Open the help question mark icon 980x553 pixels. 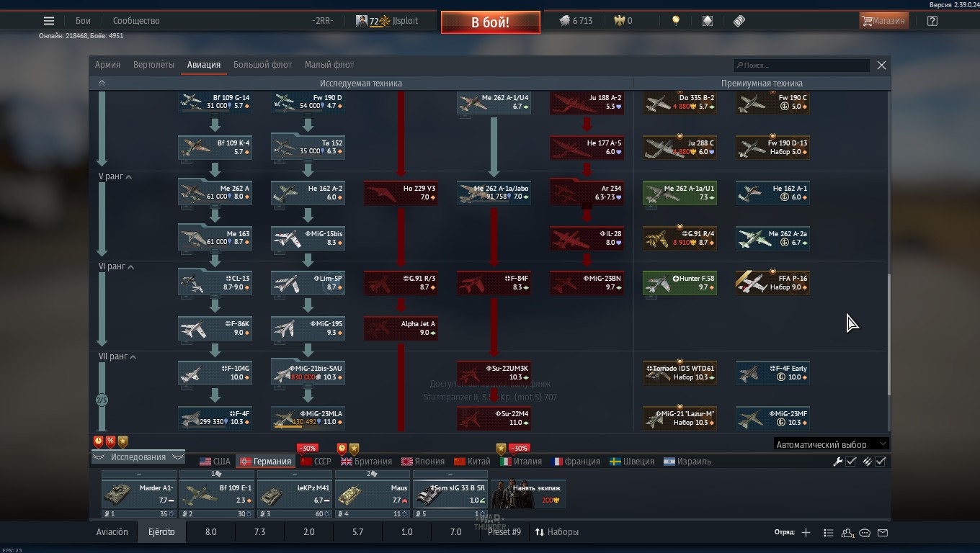click(932, 21)
